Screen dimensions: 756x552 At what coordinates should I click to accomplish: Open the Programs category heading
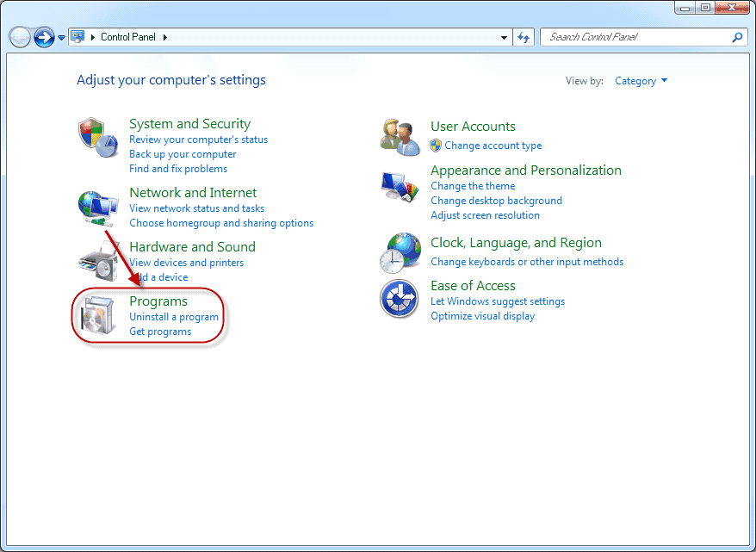158,301
